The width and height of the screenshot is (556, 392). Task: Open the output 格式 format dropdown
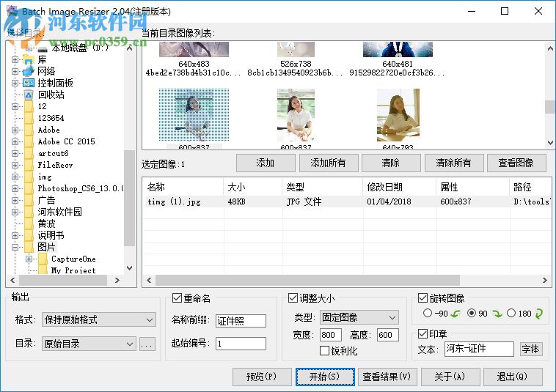click(x=99, y=319)
